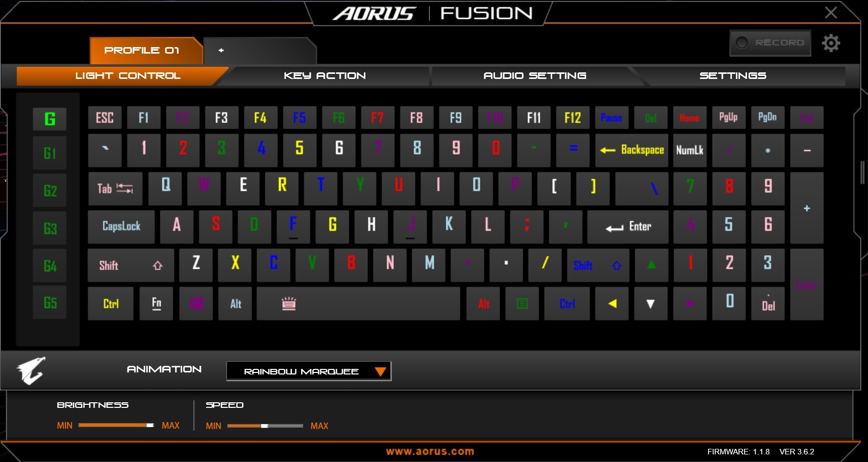Click the Aorus eagle logo icon
The height and width of the screenshot is (462, 868).
pos(31,370)
